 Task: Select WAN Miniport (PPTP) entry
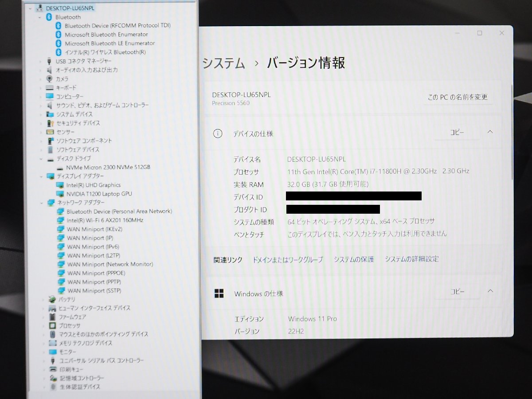[94, 282]
